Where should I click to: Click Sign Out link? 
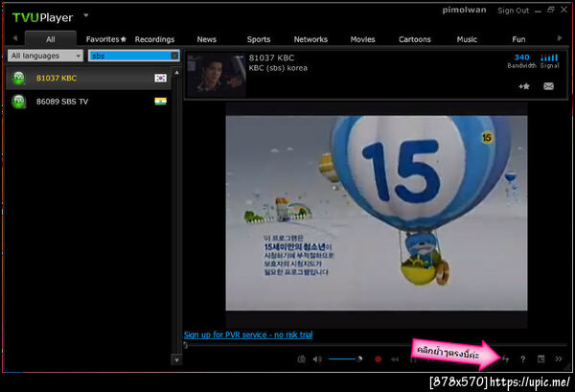[x=513, y=11]
